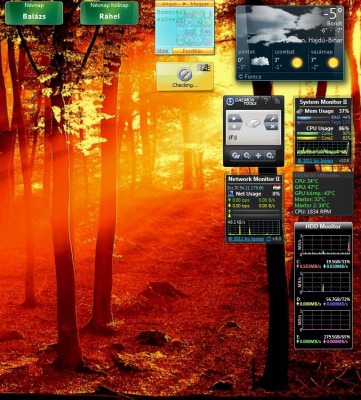Click the vasárnap forecast sun icon

333,63
